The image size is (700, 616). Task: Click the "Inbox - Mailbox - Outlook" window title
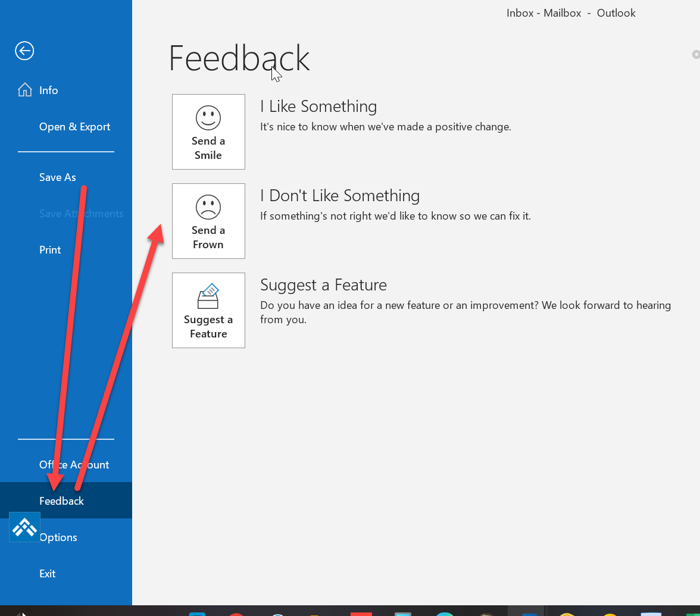[x=570, y=13]
